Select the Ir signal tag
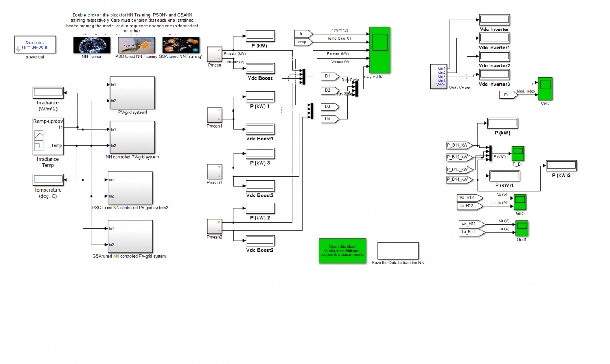The width and height of the screenshot is (610, 364). click(x=302, y=33)
